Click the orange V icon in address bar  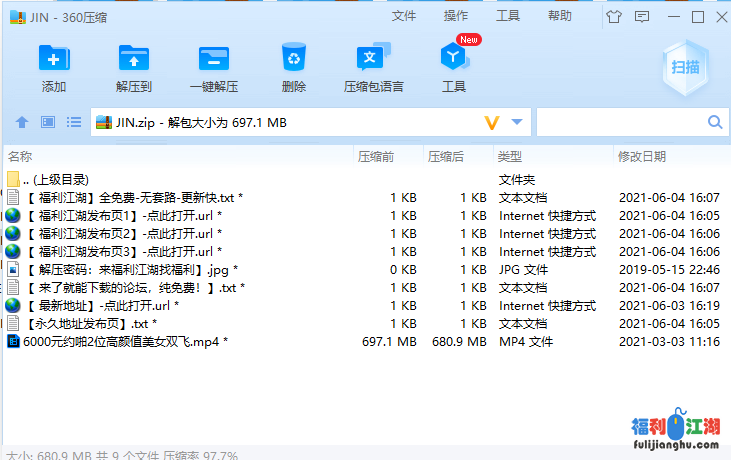pos(491,122)
